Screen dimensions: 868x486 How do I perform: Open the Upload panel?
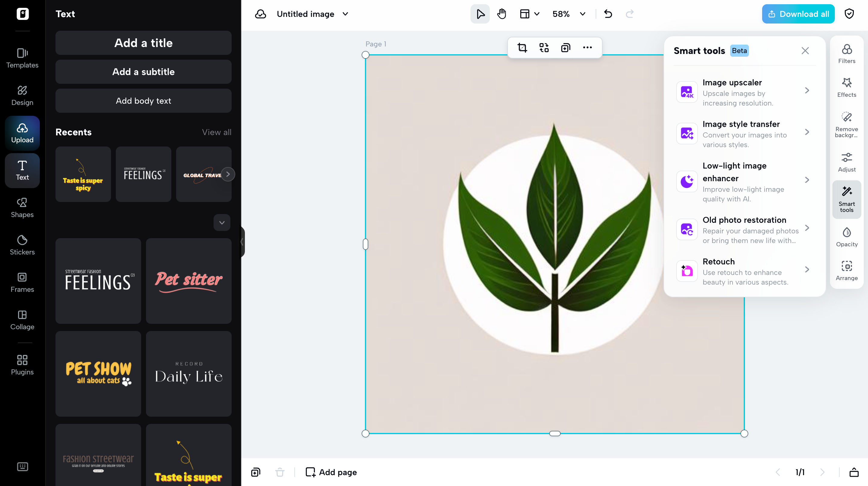click(22, 133)
